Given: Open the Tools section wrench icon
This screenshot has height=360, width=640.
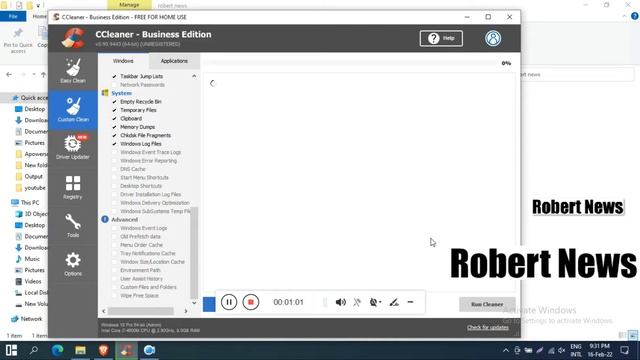Looking at the screenshot, I should (73, 225).
